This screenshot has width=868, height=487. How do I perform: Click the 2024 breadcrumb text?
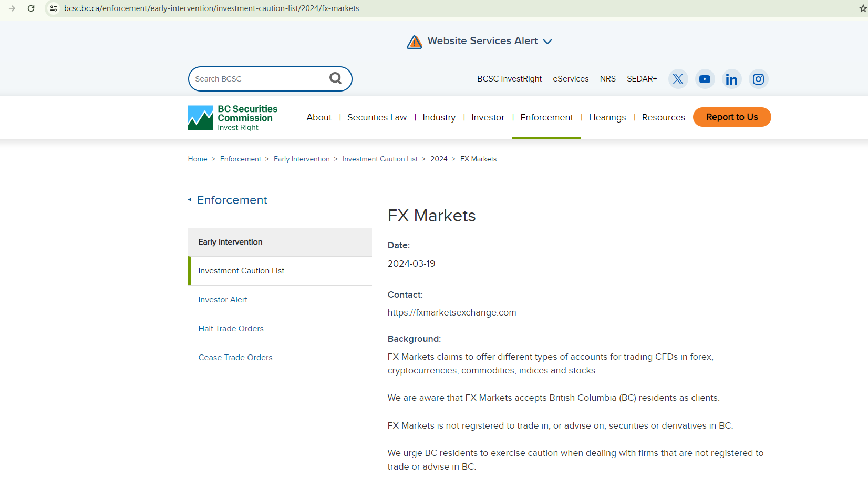(x=439, y=159)
